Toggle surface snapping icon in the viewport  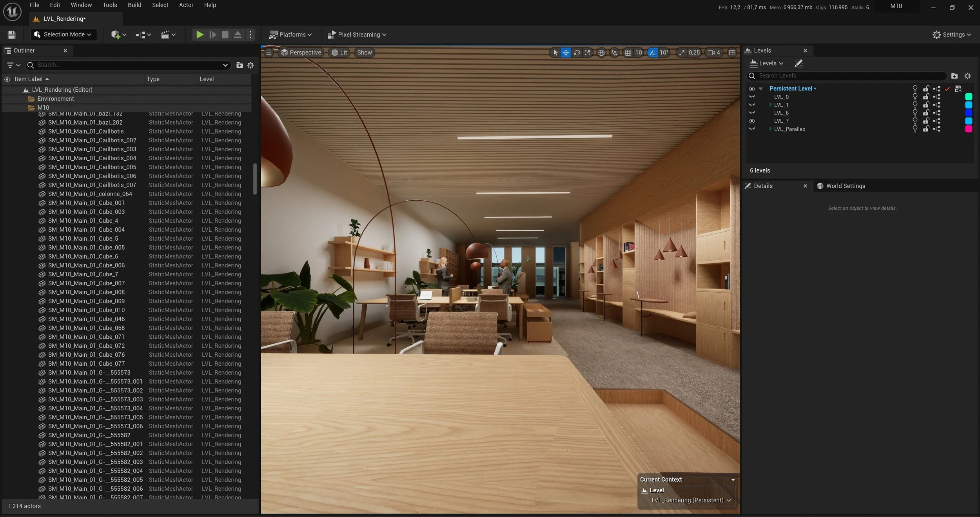coord(614,53)
